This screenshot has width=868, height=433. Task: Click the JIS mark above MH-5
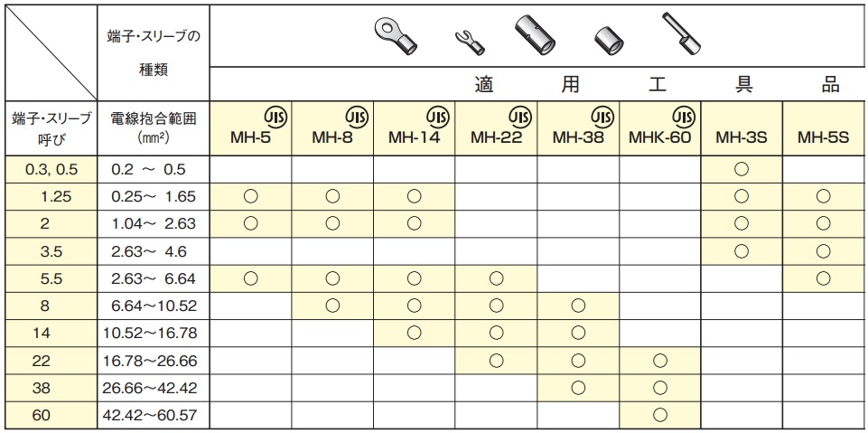tap(274, 117)
